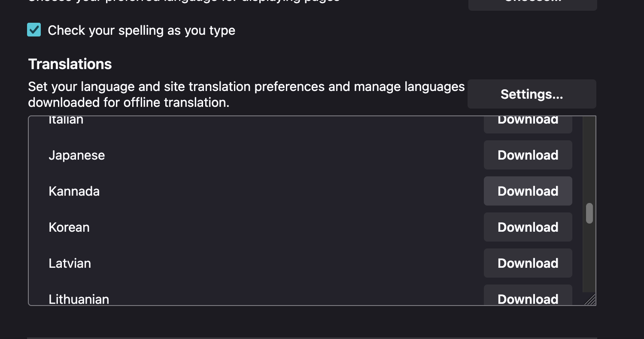Select the Kannada row label
This screenshot has width=644, height=339.
(x=74, y=191)
